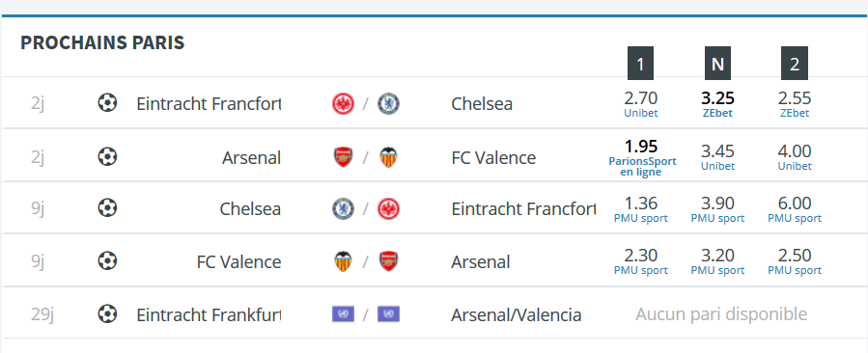Select the 2.70 Unibet odds for Eintracht Francfort
The width and height of the screenshot is (868, 353).
point(640,104)
